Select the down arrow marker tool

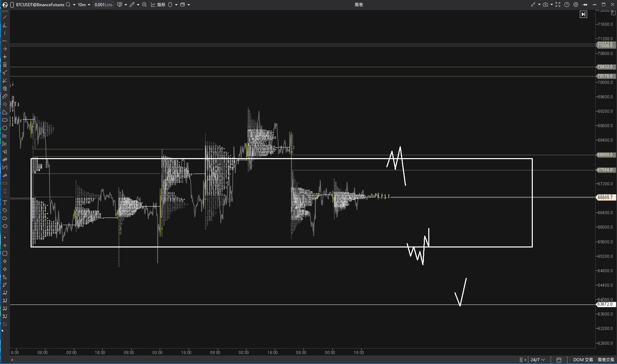click(x=5, y=269)
